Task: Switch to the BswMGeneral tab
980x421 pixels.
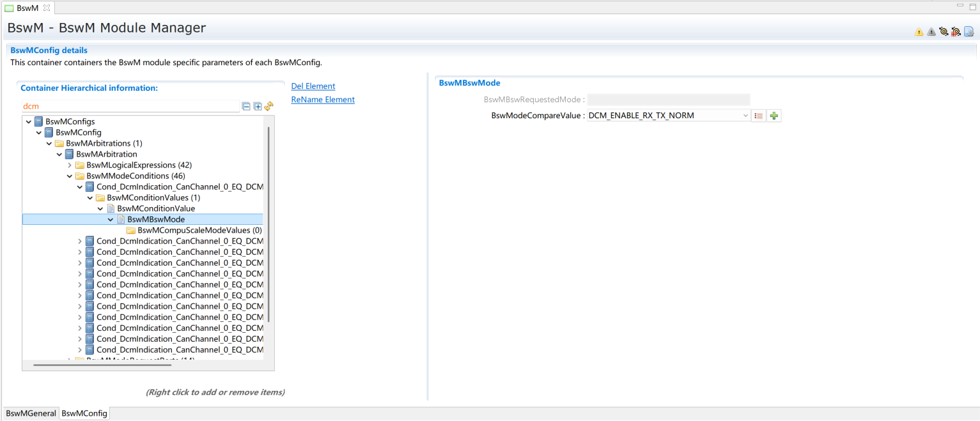Action: 31,413
